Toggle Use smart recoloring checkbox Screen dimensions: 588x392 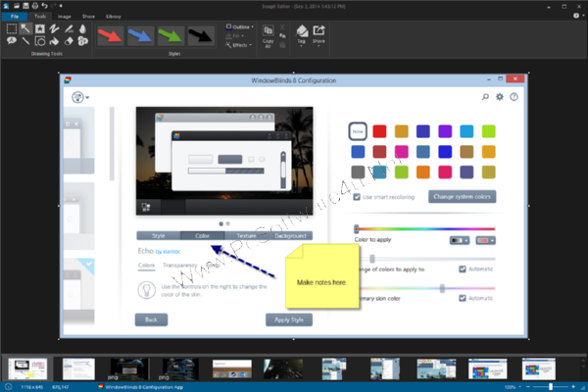click(x=357, y=197)
